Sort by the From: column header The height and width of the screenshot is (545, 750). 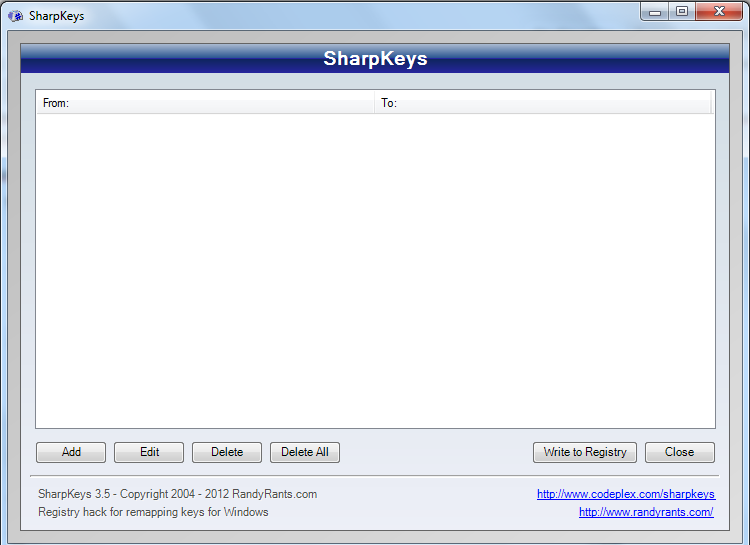(205, 103)
